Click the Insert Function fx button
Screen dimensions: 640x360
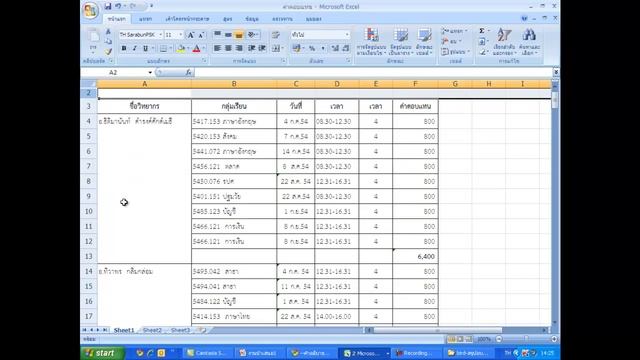188,72
